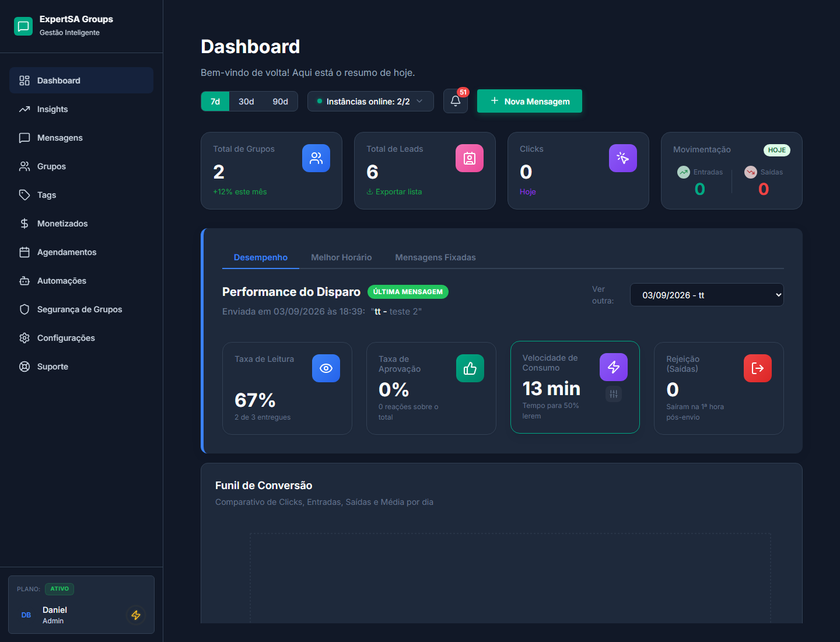Open Monetizados in the sidebar

tap(81, 224)
